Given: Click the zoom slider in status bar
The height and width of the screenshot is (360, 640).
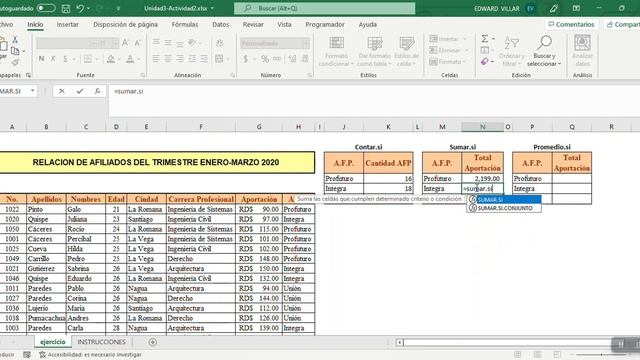Looking at the screenshot, I should pos(601,355).
